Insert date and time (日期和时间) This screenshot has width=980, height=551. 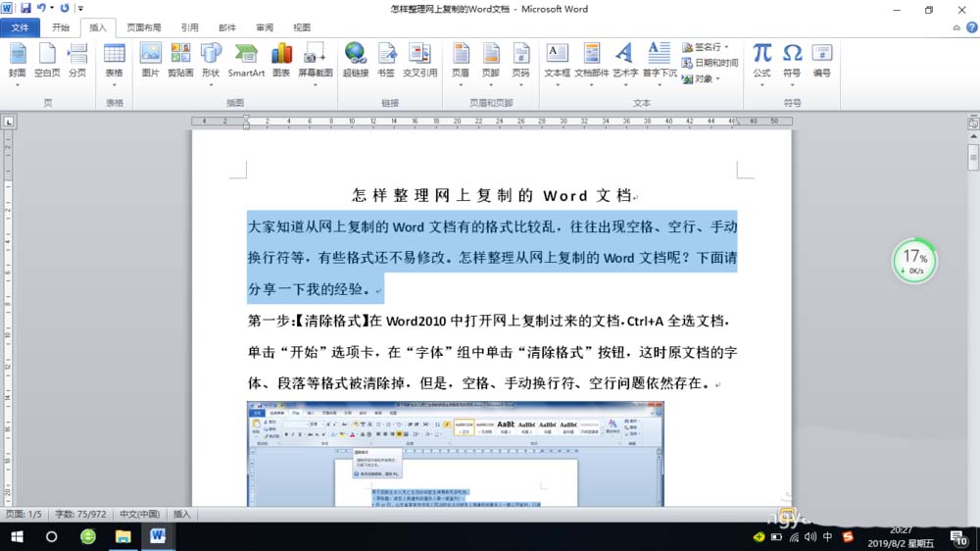710,63
